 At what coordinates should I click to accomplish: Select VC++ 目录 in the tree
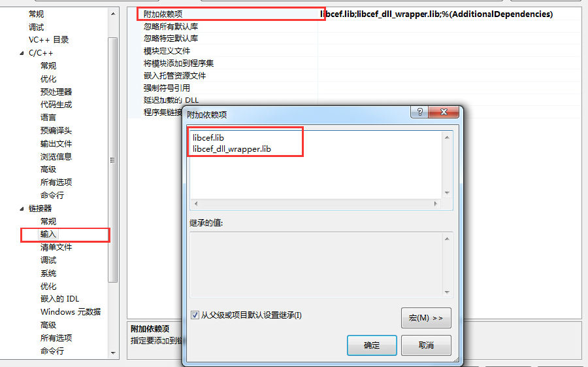click(49, 40)
